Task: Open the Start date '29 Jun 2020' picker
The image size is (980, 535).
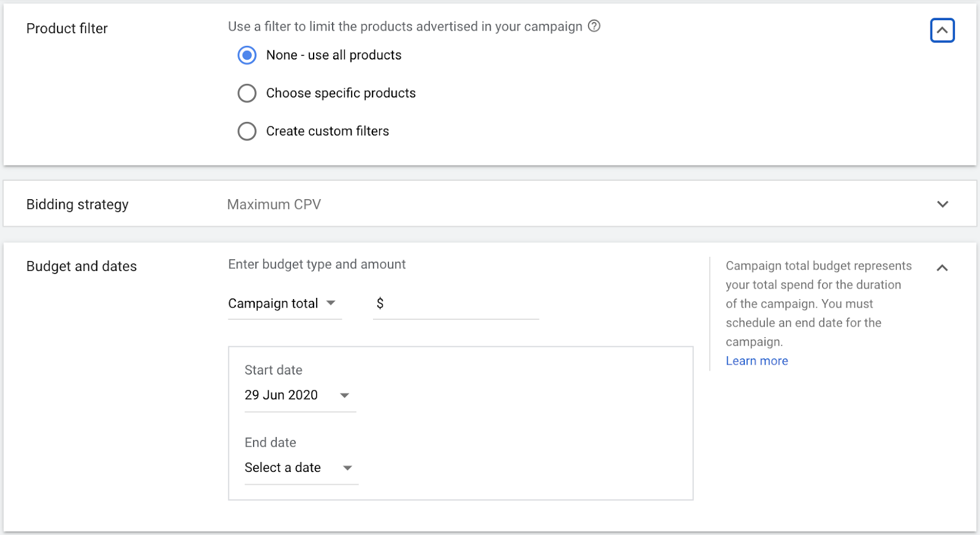Action: (281, 395)
